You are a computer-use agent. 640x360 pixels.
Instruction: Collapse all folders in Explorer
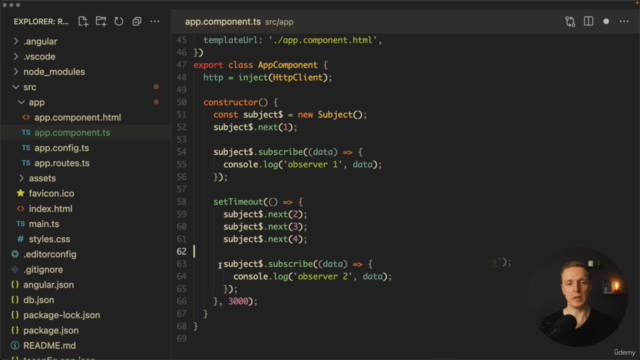tap(137, 22)
